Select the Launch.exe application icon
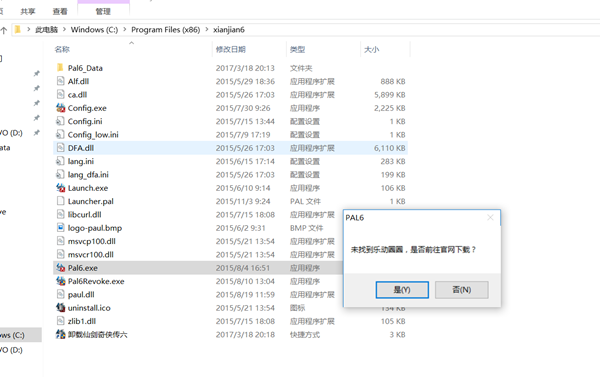The width and height of the screenshot is (600, 377). [60, 188]
